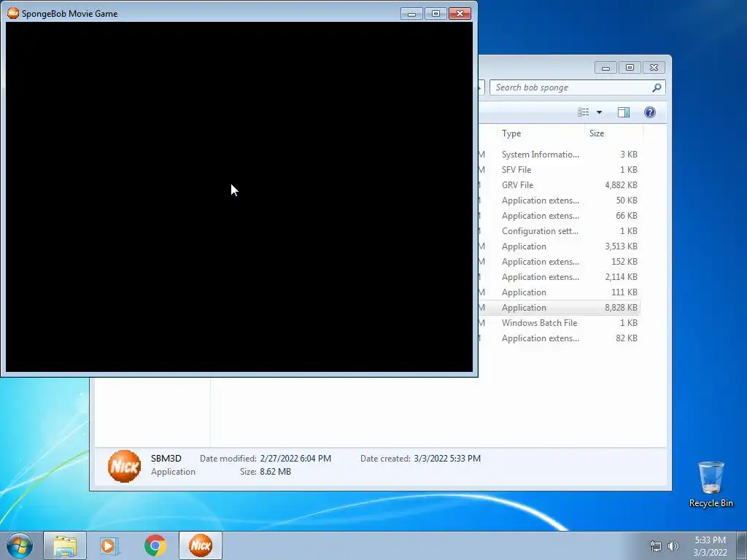The height and width of the screenshot is (560, 747).
Task: Select the GRV File row
Action: pos(559,184)
